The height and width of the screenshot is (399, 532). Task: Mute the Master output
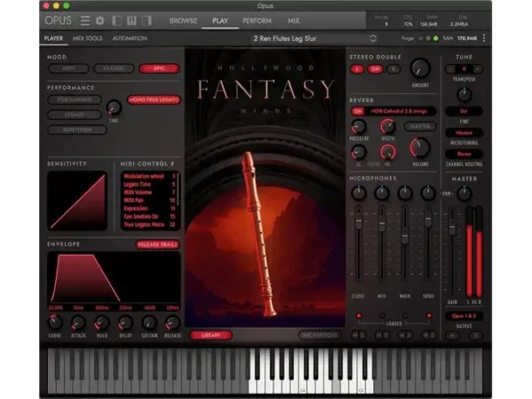(x=452, y=336)
